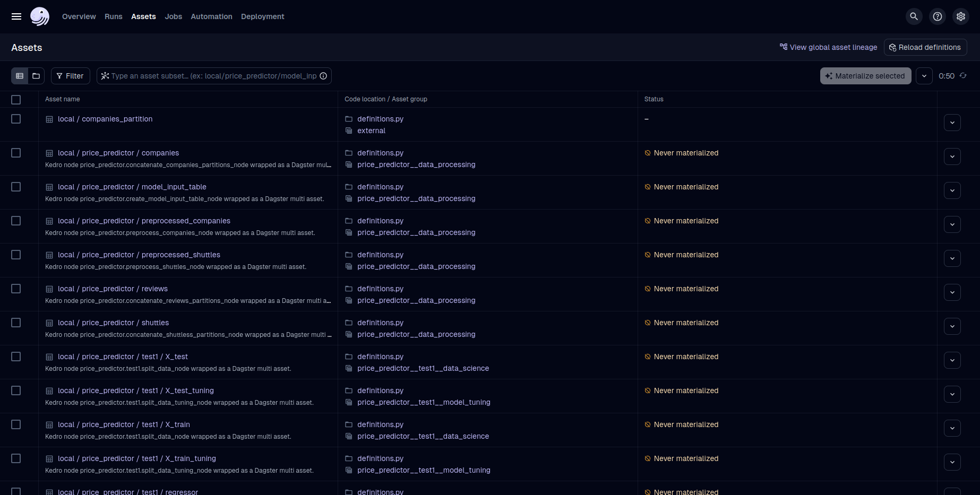Open the Automation tab

tap(212, 16)
